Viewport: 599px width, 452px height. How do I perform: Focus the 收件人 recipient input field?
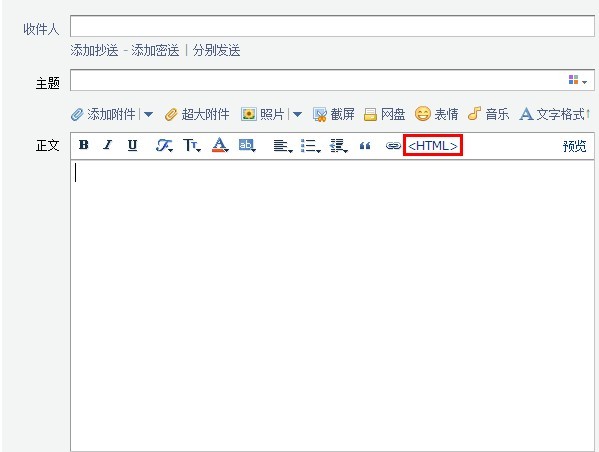[332, 26]
